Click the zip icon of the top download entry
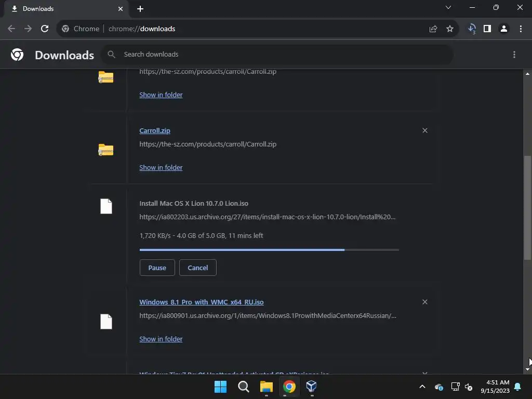This screenshot has height=399, width=532. [x=106, y=77]
